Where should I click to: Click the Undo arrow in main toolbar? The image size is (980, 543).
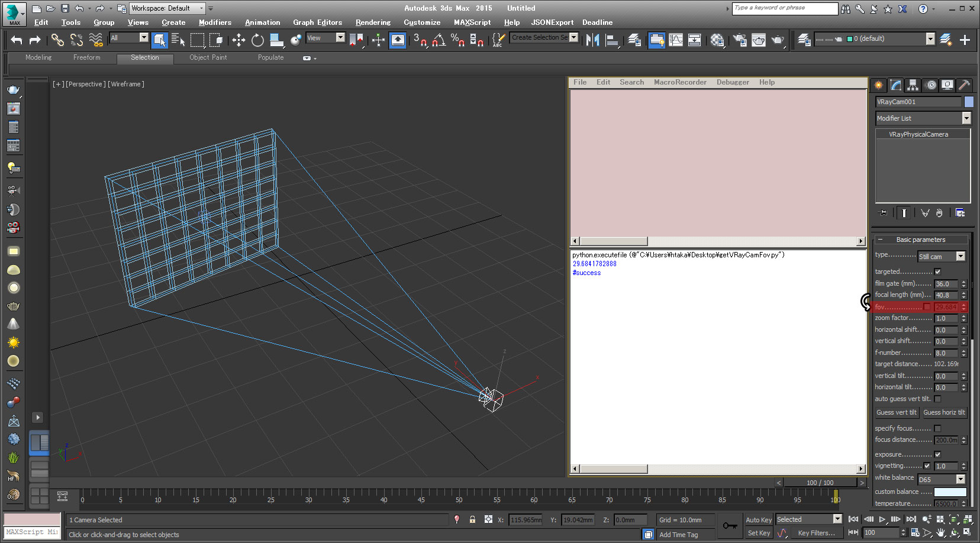pos(17,40)
